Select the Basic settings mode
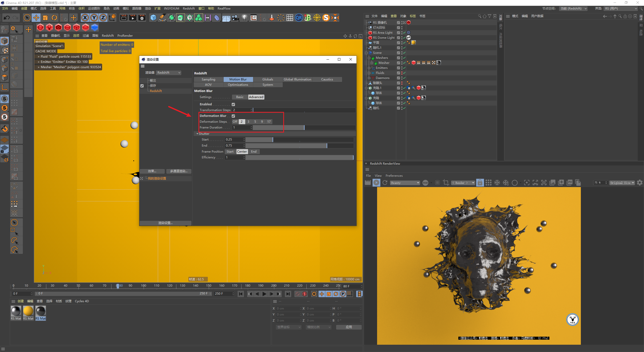This screenshot has width=644, height=352. pyautogui.click(x=240, y=97)
